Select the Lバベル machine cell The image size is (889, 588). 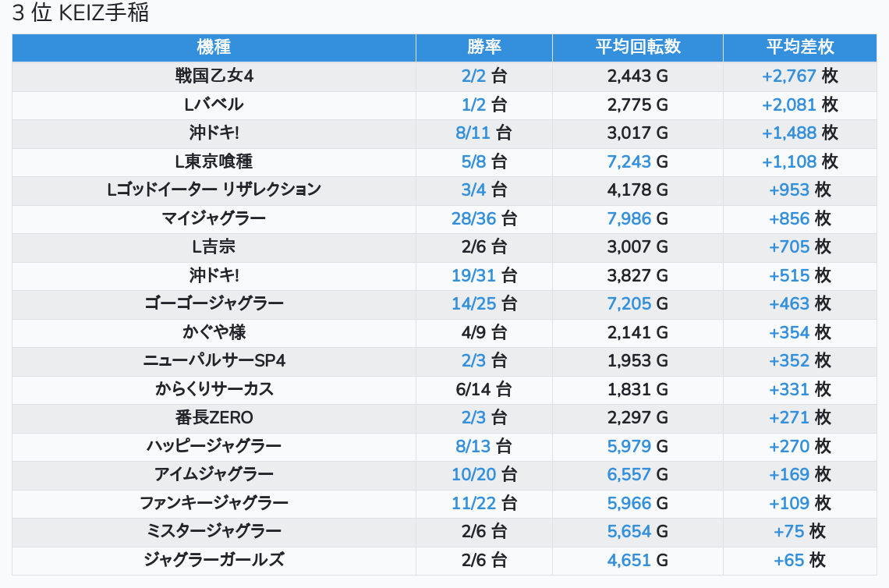(214, 104)
